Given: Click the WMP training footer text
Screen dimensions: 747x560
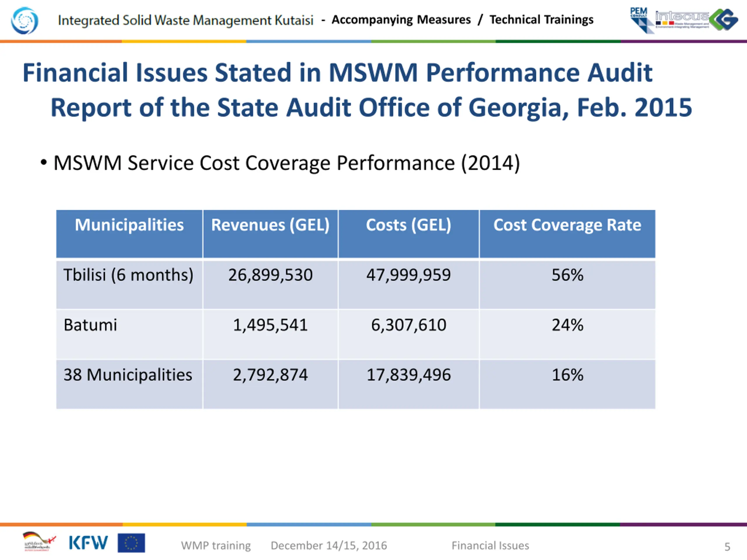Looking at the screenshot, I should [216, 546].
